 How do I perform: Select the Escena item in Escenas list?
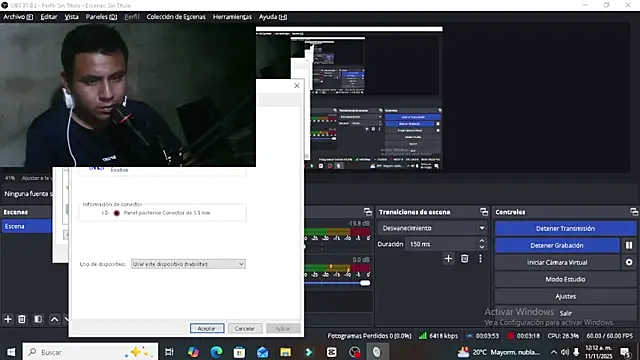27,227
